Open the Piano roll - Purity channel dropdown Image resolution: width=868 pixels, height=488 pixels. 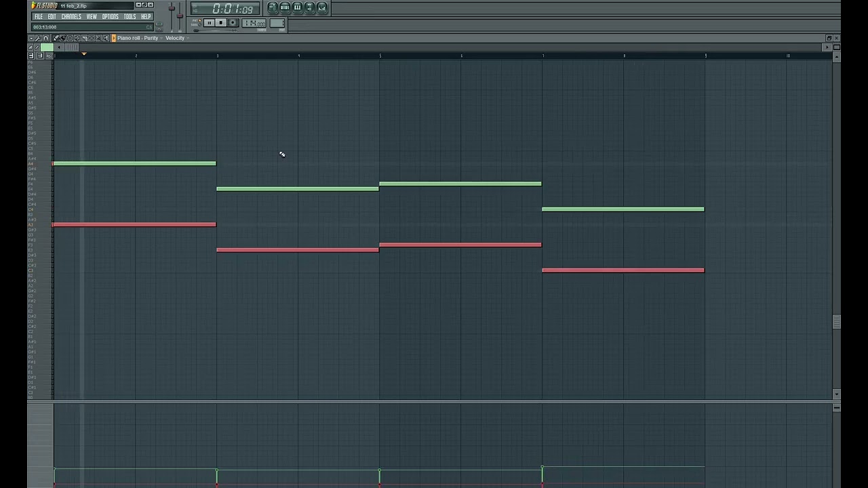tap(141, 38)
